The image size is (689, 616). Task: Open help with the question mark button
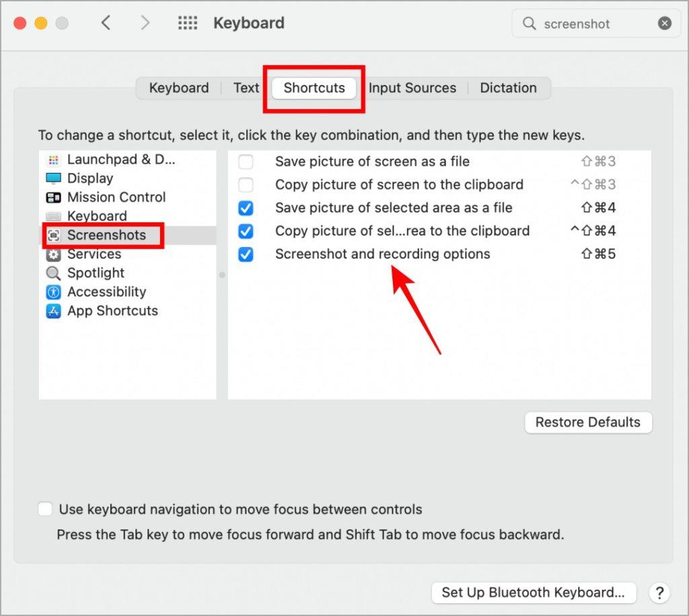(659, 593)
